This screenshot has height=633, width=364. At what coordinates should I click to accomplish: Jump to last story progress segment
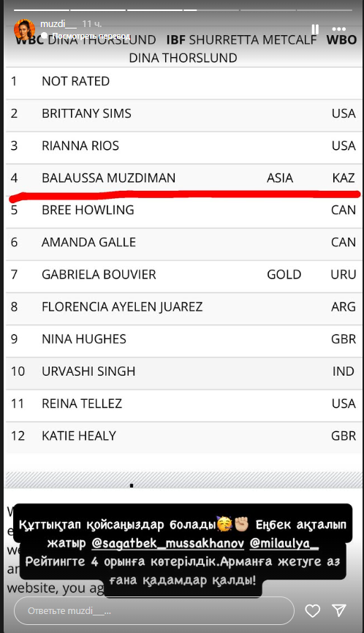pos(325,10)
